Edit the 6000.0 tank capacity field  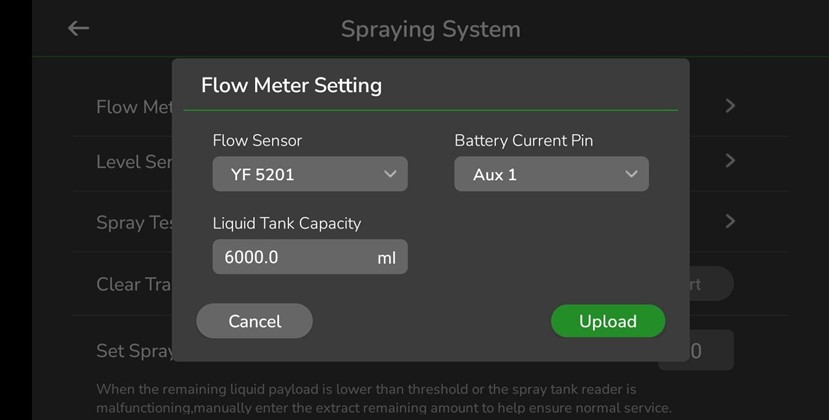point(310,257)
